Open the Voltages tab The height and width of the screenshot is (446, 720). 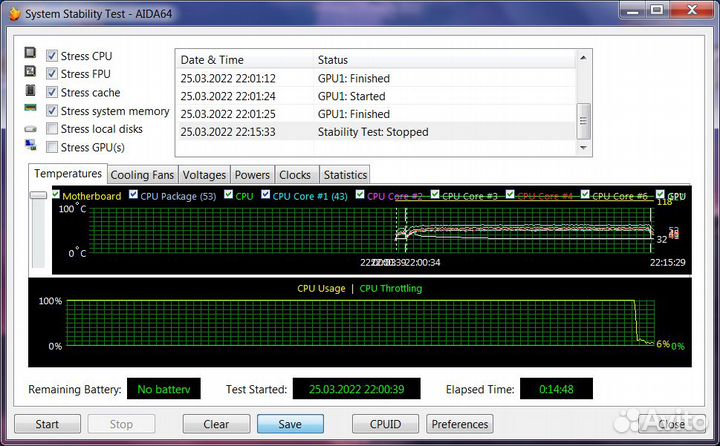pos(204,175)
